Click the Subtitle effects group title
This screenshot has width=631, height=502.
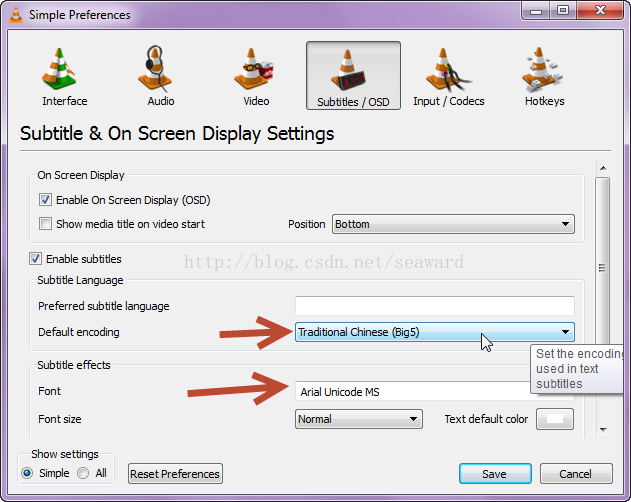(x=74, y=365)
